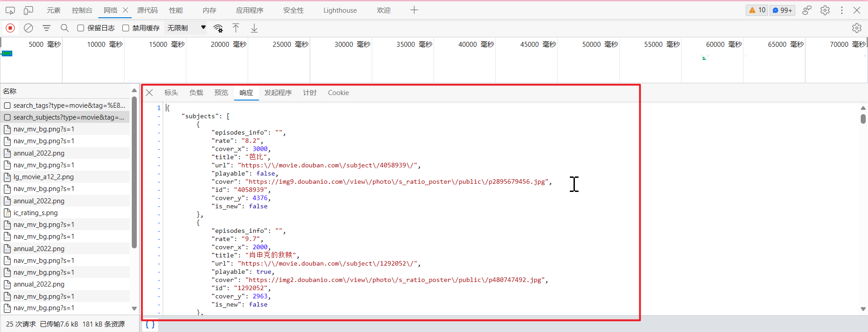
Task: Switch to 性能 tab
Action: [x=176, y=10]
